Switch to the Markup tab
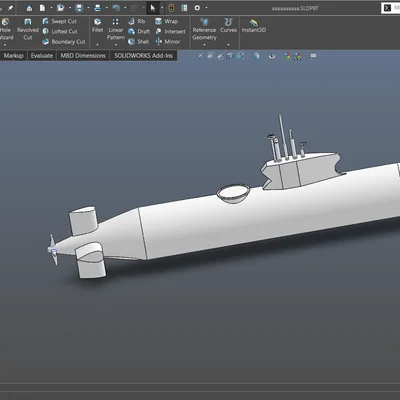This screenshot has width=400, height=400. pyautogui.click(x=13, y=56)
